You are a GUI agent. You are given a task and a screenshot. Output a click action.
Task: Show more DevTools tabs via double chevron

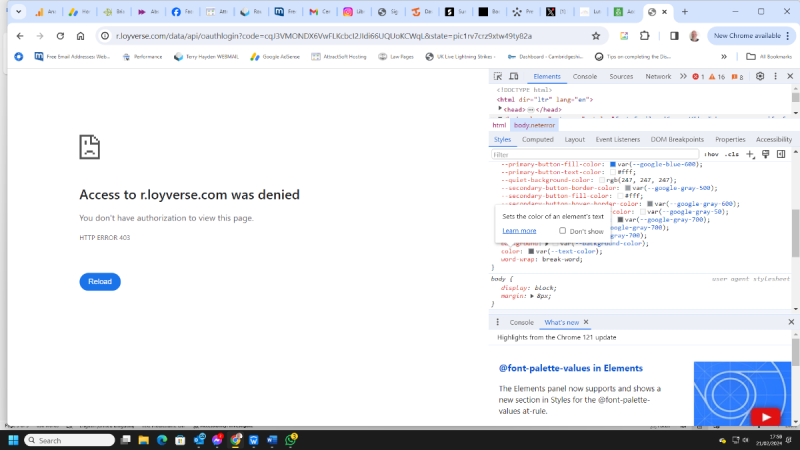pyautogui.click(x=683, y=77)
